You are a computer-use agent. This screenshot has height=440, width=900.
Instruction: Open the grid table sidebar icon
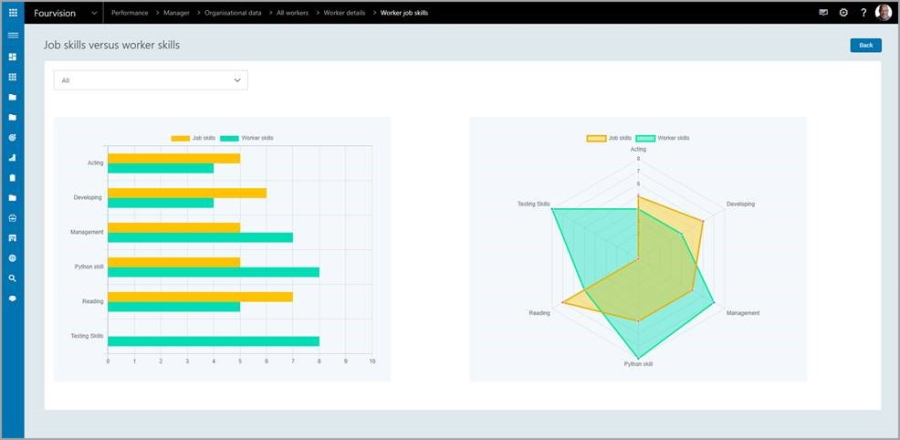(13, 77)
